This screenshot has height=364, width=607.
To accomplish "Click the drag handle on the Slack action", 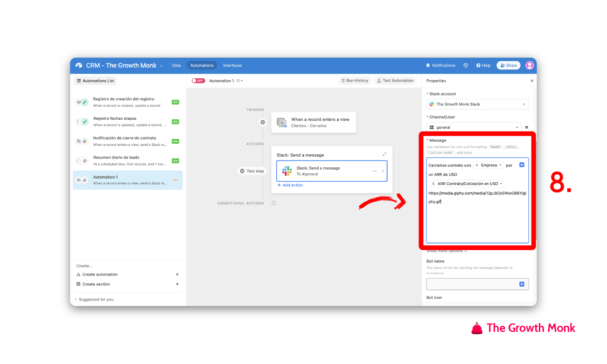I will pos(383,171).
